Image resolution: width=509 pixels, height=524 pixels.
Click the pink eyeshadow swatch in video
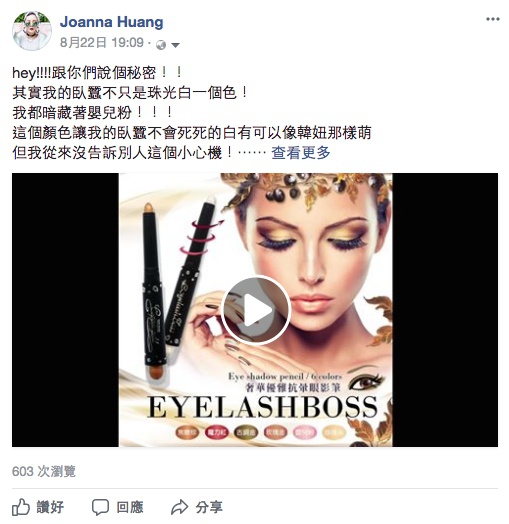coord(305,432)
